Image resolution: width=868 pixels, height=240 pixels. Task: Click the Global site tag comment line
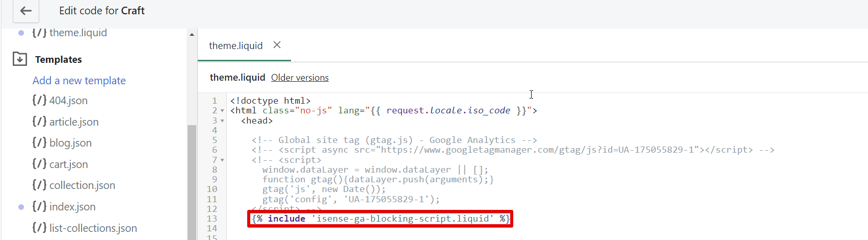[394, 140]
